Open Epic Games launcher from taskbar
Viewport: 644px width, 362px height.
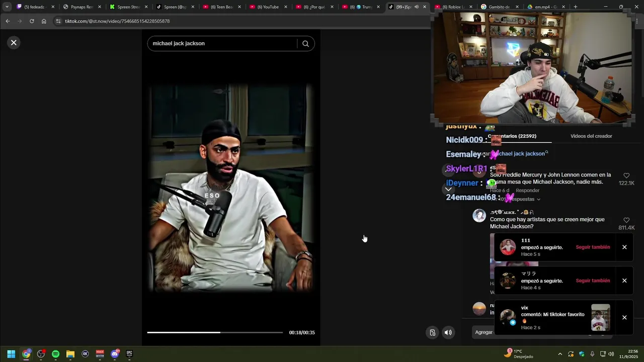click(x=129, y=354)
